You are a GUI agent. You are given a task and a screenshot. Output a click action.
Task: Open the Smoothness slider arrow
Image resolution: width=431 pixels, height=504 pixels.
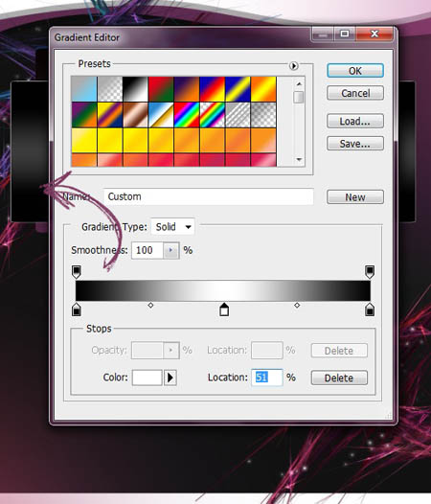(171, 250)
